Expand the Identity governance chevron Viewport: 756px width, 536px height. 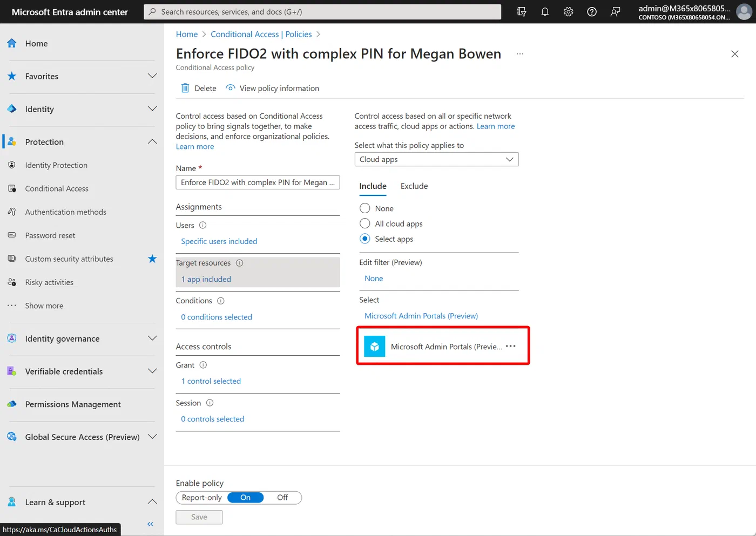[x=152, y=338]
